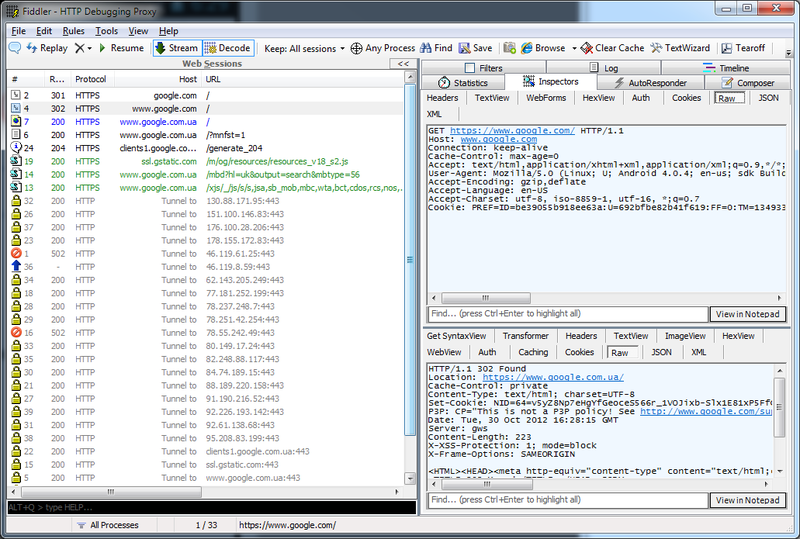Image resolution: width=800 pixels, height=539 pixels.
Task: Switch to the Filters tab
Action: [x=484, y=68]
